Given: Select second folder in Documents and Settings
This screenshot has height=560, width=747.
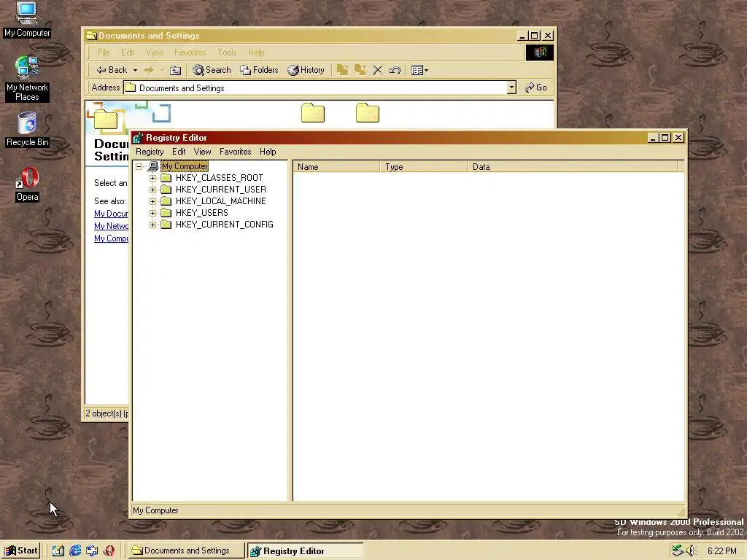Looking at the screenshot, I should click(368, 113).
